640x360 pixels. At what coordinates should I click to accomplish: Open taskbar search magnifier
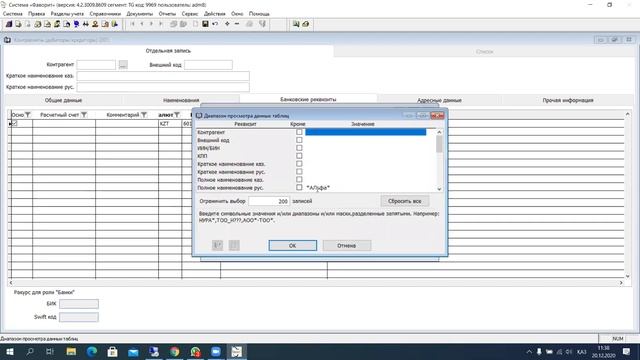pyautogui.click(x=30, y=351)
